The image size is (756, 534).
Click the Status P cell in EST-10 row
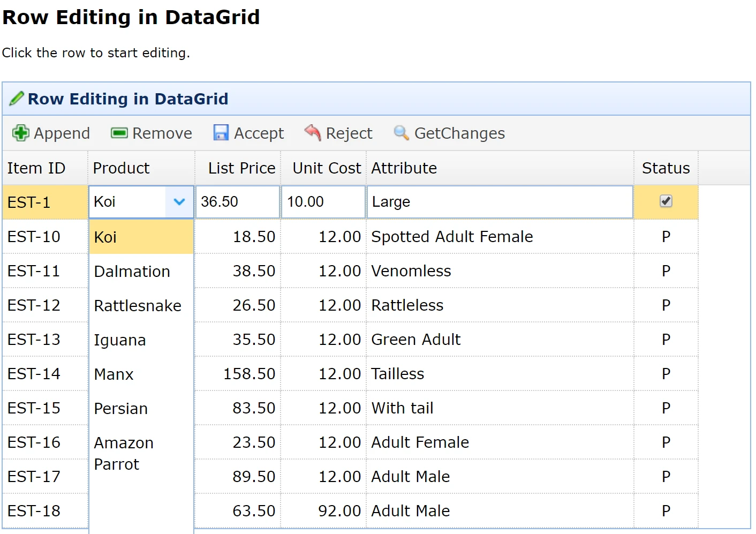pyautogui.click(x=666, y=236)
